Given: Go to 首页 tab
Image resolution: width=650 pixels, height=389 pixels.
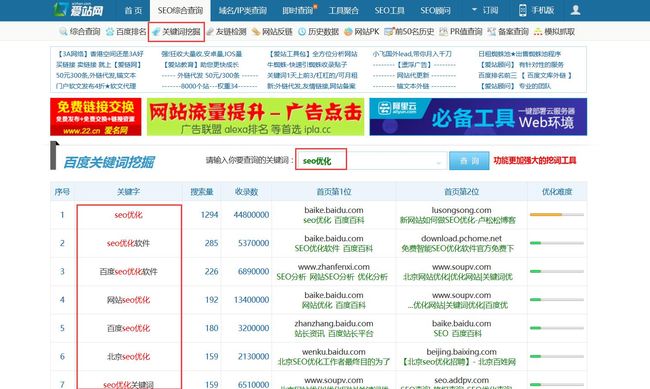Looking at the screenshot, I should coord(133,10).
